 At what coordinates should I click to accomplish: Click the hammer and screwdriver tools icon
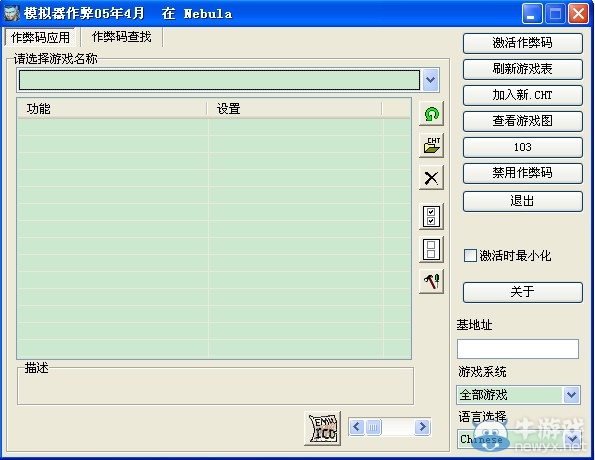point(431,281)
